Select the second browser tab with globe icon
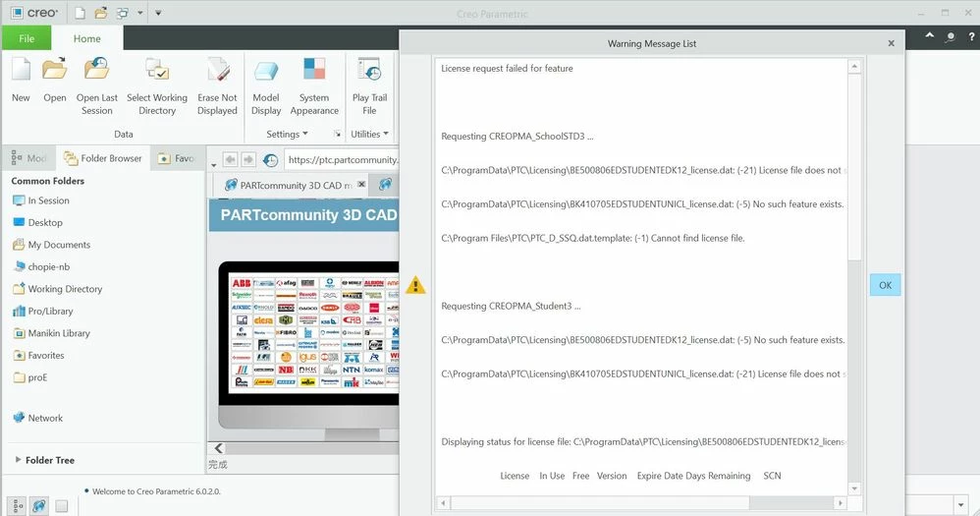The height and width of the screenshot is (516, 980). [x=385, y=185]
